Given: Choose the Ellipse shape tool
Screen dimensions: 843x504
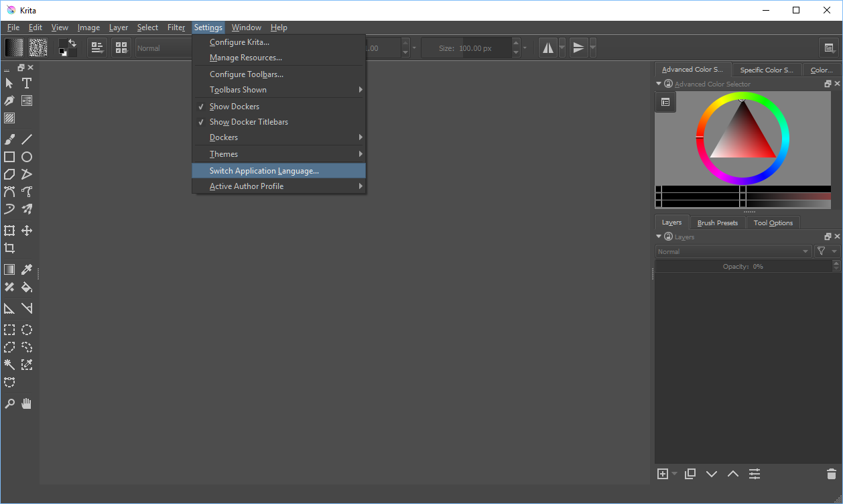Looking at the screenshot, I should click(27, 157).
